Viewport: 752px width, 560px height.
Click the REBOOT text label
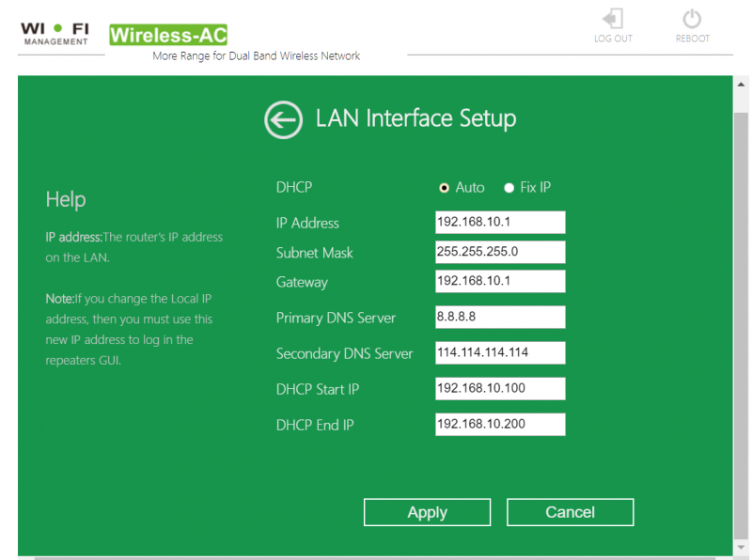(x=692, y=39)
